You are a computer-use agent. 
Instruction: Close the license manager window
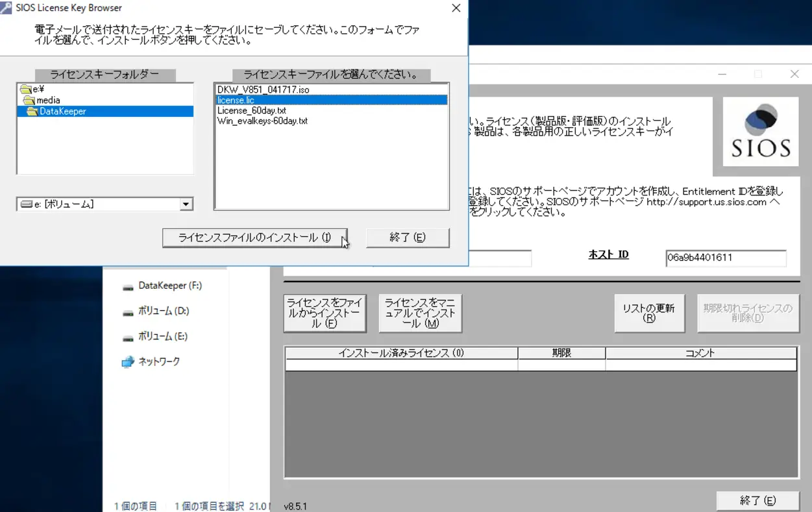(x=794, y=74)
